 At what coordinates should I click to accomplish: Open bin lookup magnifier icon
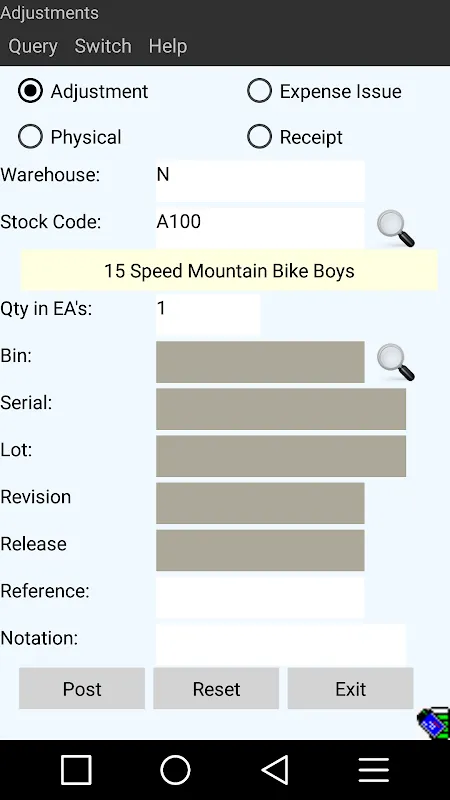pyautogui.click(x=395, y=362)
